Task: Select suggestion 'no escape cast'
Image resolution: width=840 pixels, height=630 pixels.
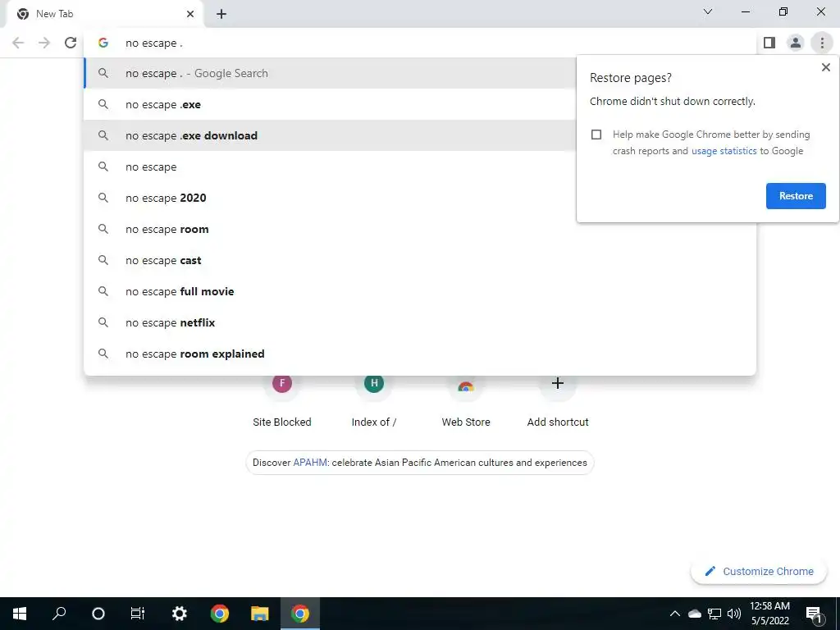Action: click(420, 260)
